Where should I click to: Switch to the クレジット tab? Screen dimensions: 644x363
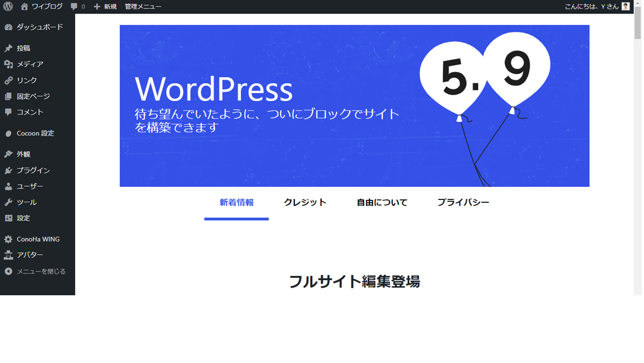[305, 203]
